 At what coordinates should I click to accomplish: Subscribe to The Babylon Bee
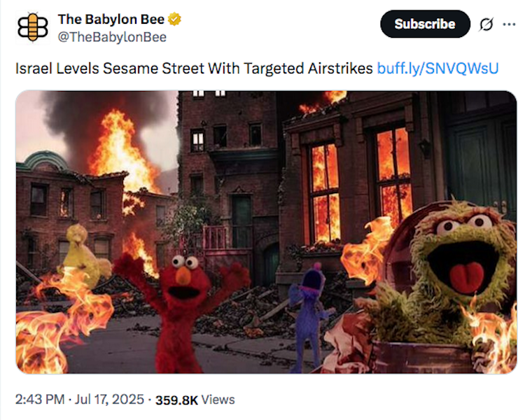(425, 24)
